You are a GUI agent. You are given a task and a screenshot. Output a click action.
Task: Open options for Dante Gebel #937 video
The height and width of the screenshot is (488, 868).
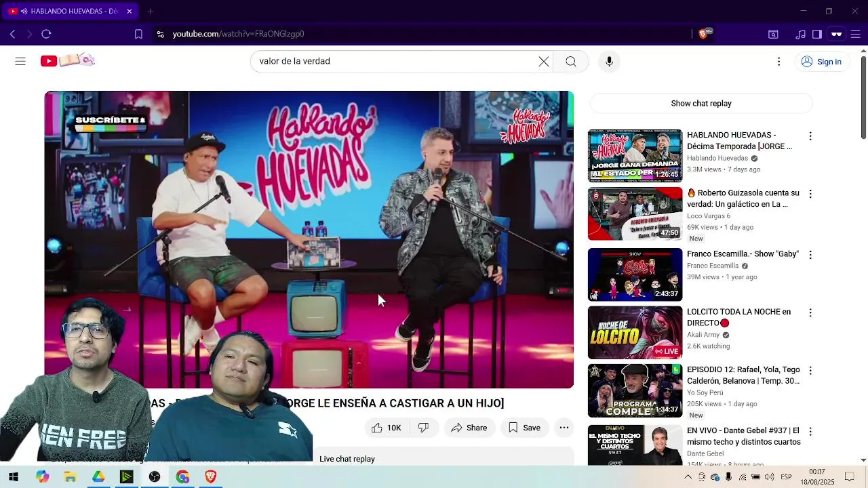tap(810, 431)
